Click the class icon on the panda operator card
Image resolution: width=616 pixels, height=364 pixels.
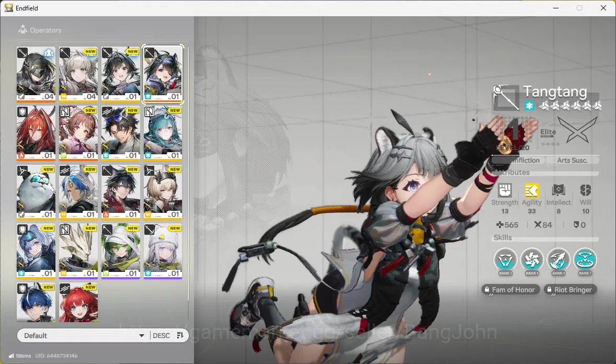coord(22,170)
